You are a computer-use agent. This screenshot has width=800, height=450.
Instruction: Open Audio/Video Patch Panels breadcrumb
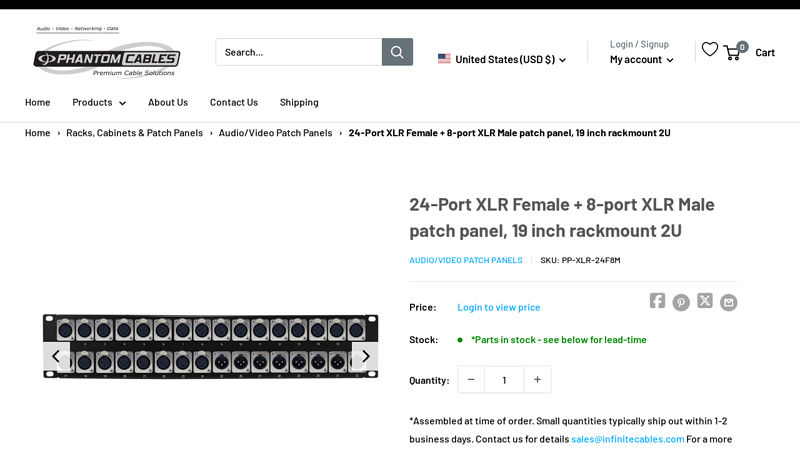pos(275,133)
